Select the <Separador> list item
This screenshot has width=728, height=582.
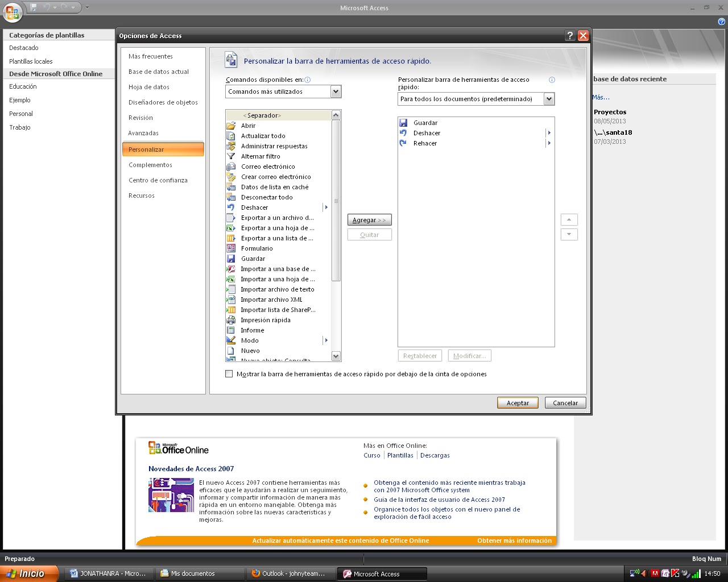(x=278, y=115)
